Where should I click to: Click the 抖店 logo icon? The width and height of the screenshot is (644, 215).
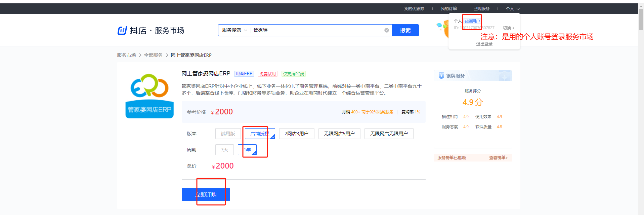pos(122,31)
